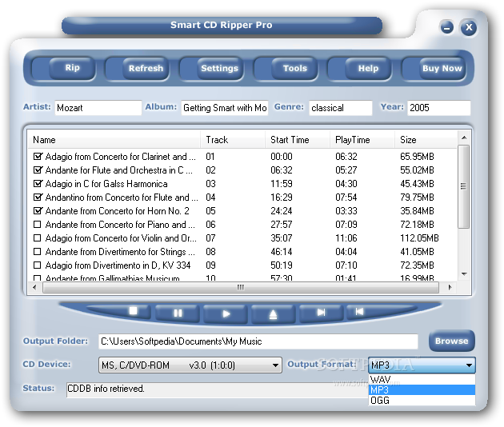This screenshot has width=504, height=427.
Task: Choose WAV from the output format list
Action: pos(422,380)
